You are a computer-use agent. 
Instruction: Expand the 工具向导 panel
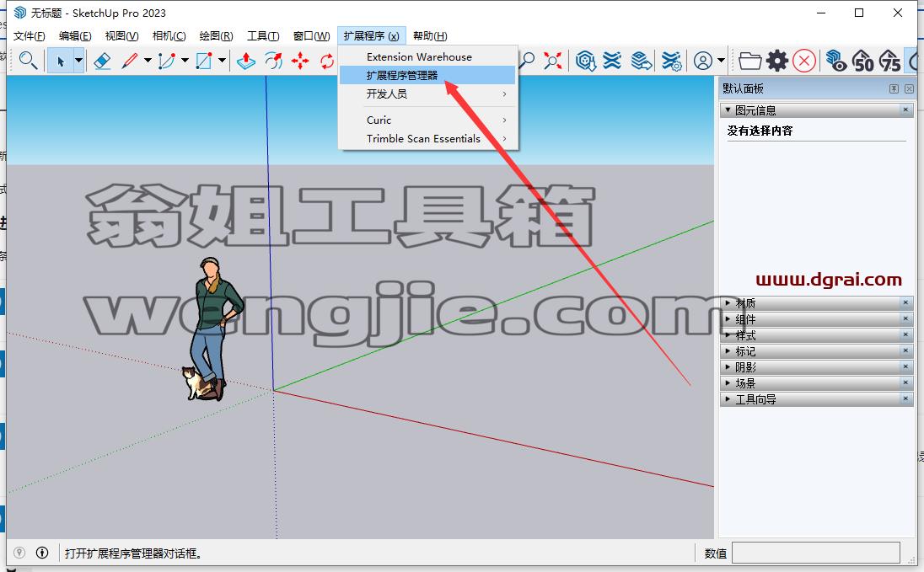tap(728, 398)
